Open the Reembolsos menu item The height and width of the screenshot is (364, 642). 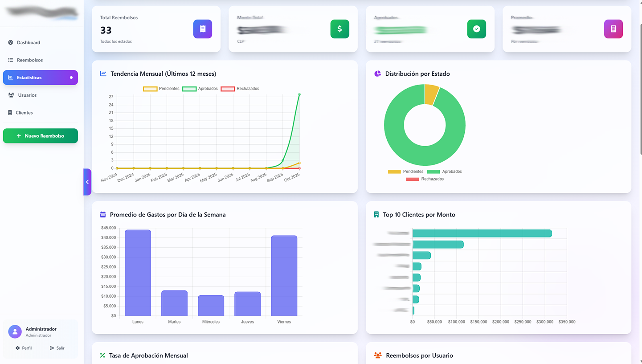(x=30, y=60)
